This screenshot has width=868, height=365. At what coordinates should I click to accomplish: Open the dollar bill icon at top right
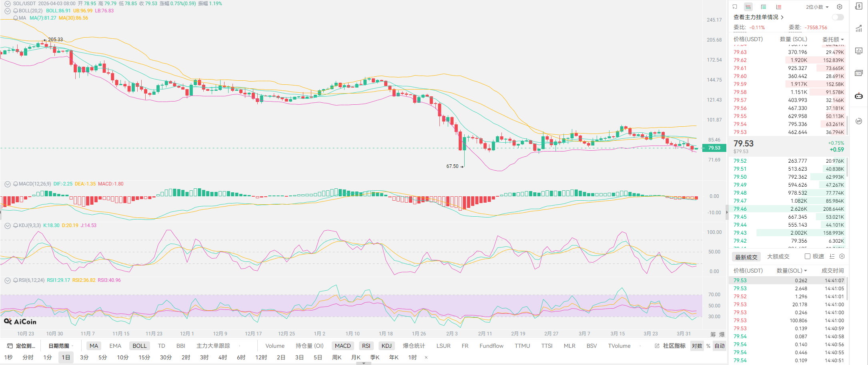[859, 6]
